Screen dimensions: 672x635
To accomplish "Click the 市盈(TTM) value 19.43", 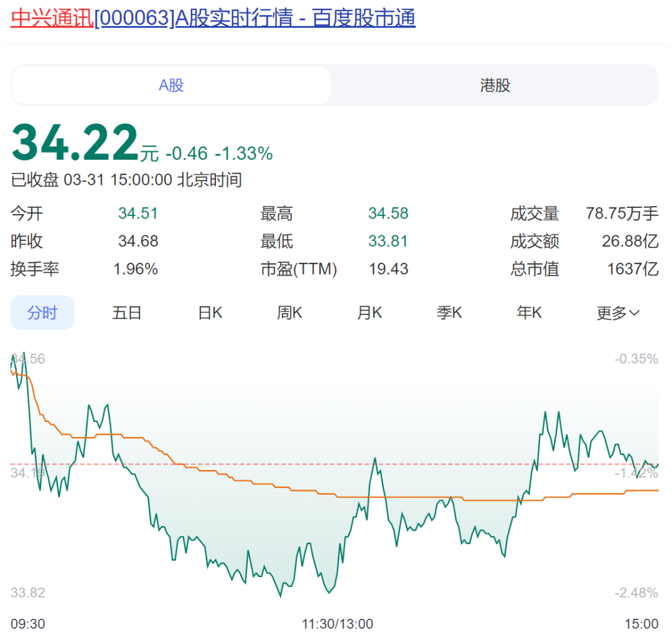I will (x=388, y=269).
